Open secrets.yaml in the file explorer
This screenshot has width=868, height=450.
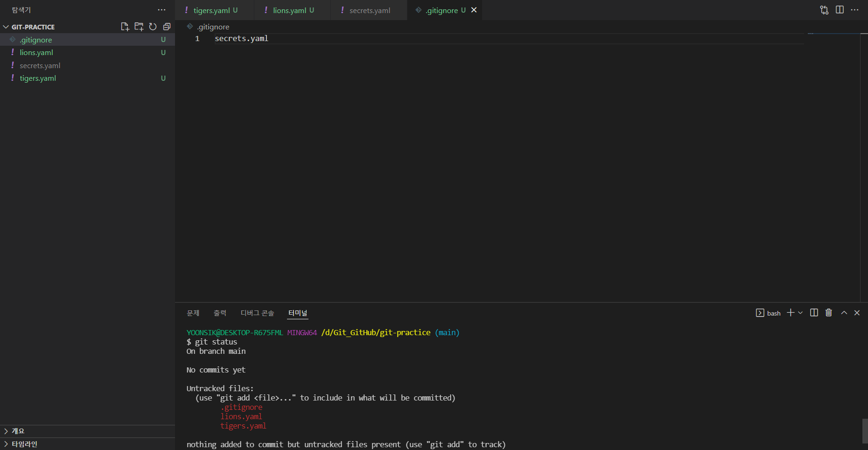pos(87,65)
